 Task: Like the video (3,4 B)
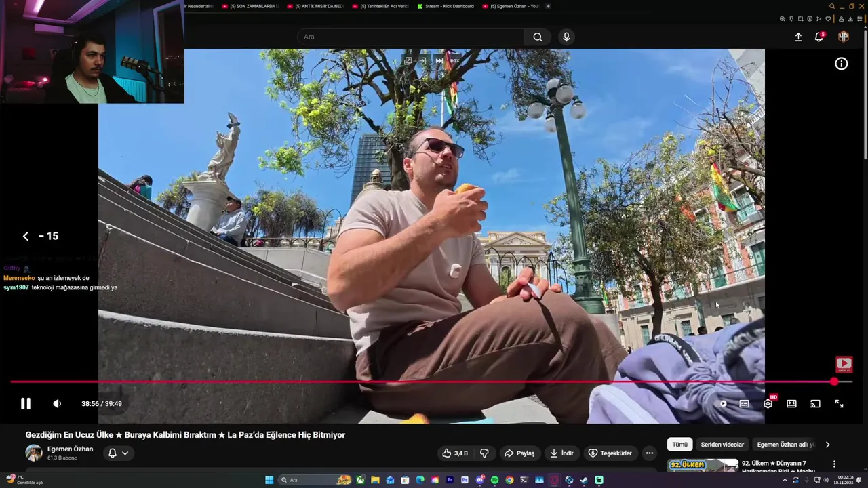(x=455, y=453)
